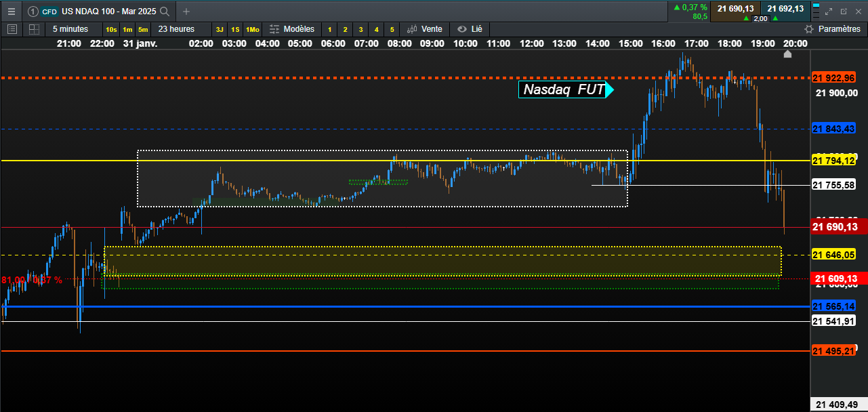Toggle the Lié eye icon

462,29
